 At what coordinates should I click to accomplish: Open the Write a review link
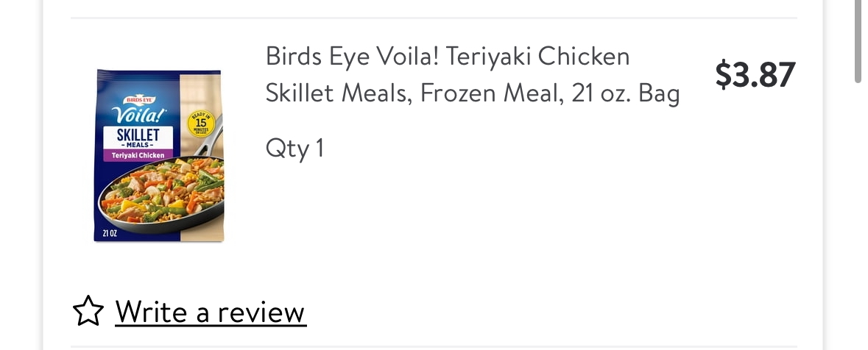210,312
